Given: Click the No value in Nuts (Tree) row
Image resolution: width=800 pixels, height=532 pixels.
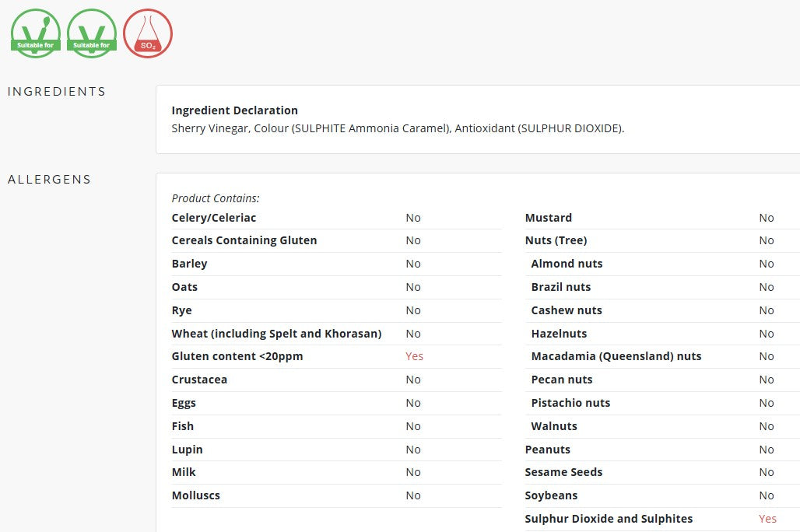Looking at the screenshot, I should coord(767,240).
